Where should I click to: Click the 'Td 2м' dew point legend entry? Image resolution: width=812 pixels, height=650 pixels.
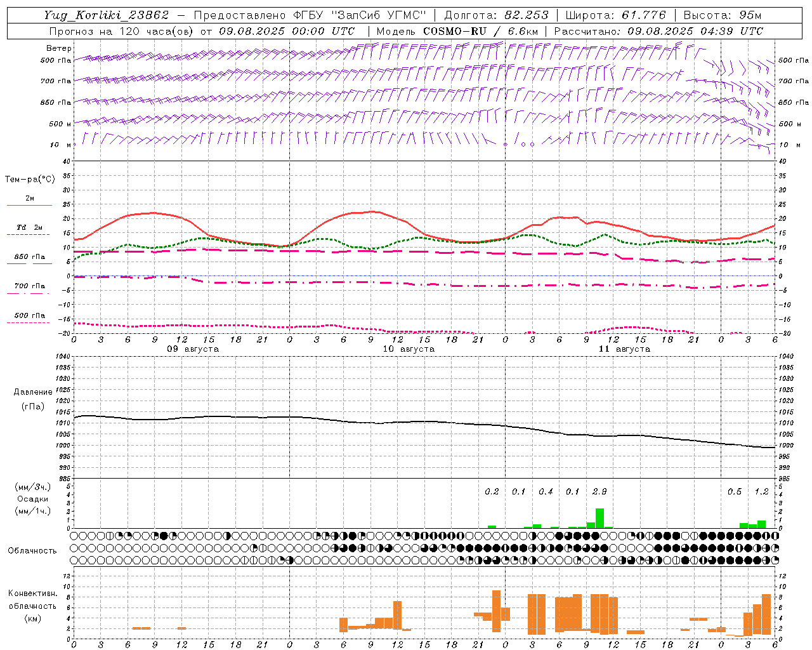coord(29,227)
